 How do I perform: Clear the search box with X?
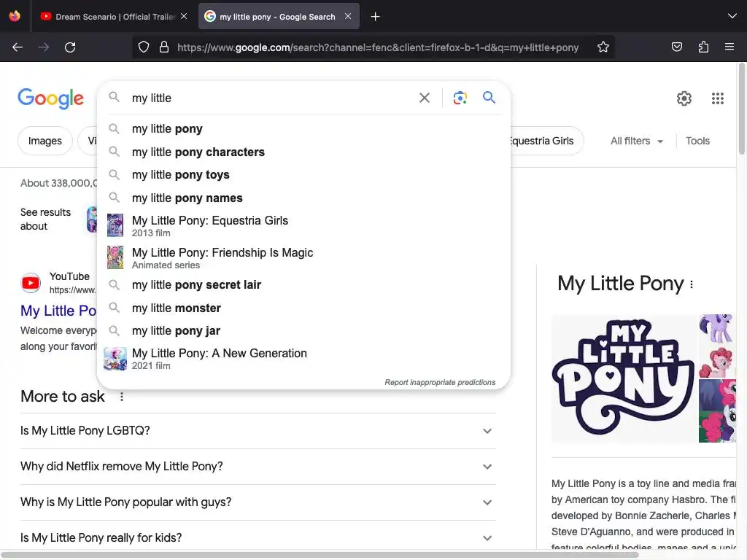coord(424,98)
